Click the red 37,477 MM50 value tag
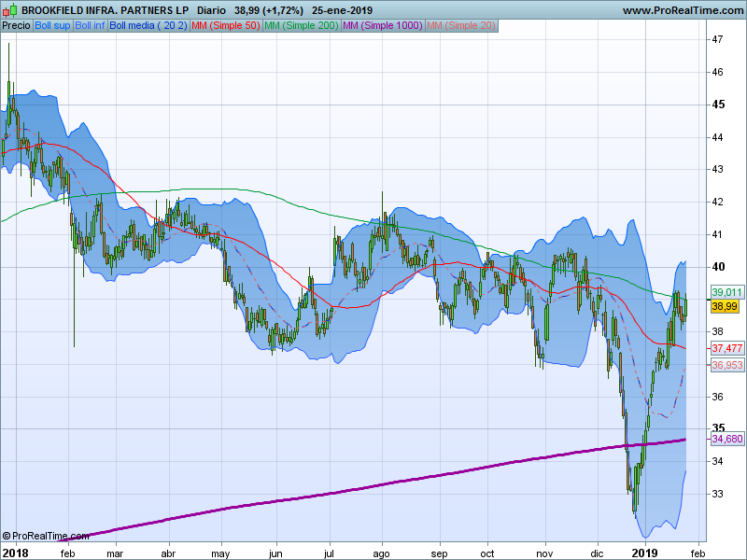This screenshot has width=747, height=560. [x=727, y=348]
